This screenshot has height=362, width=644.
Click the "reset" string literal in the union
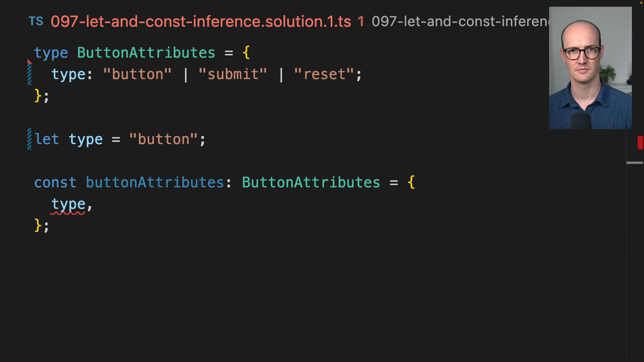pyautogui.click(x=324, y=74)
